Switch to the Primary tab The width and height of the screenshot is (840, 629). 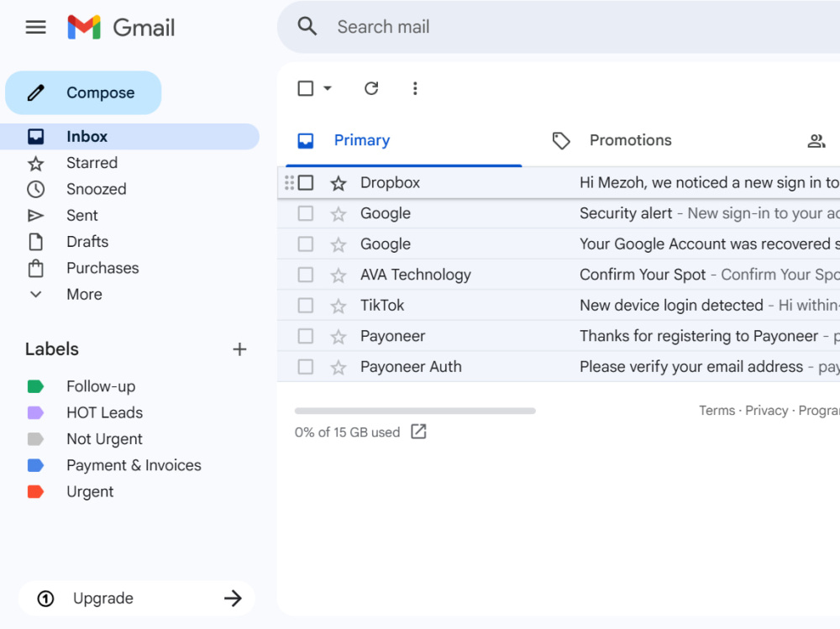pyautogui.click(x=403, y=140)
